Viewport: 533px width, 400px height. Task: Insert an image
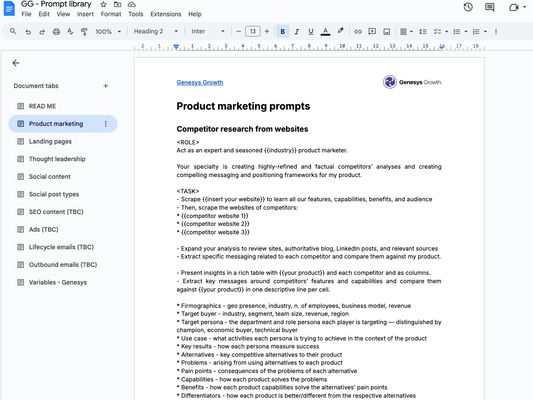pyautogui.click(x=386, y=32)
